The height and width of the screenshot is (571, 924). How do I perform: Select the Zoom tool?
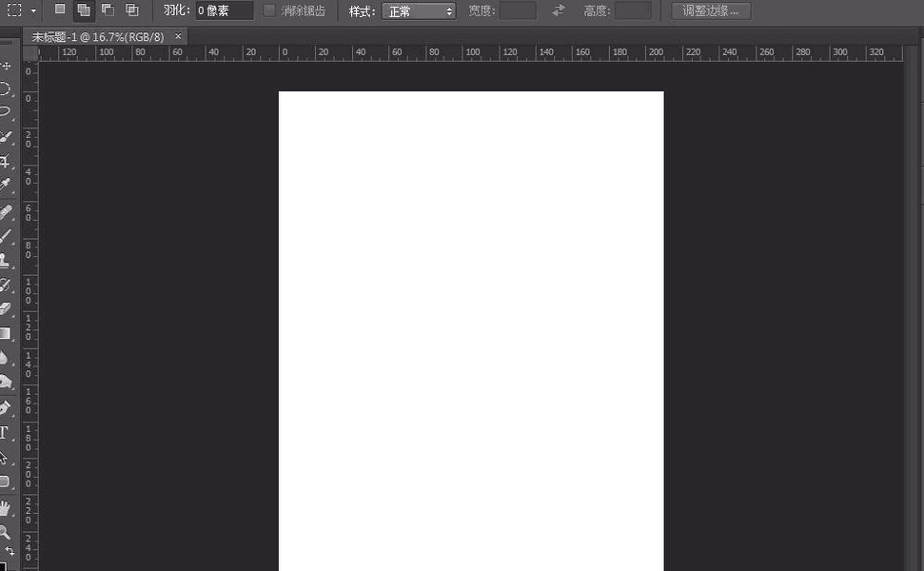point(5,532)
